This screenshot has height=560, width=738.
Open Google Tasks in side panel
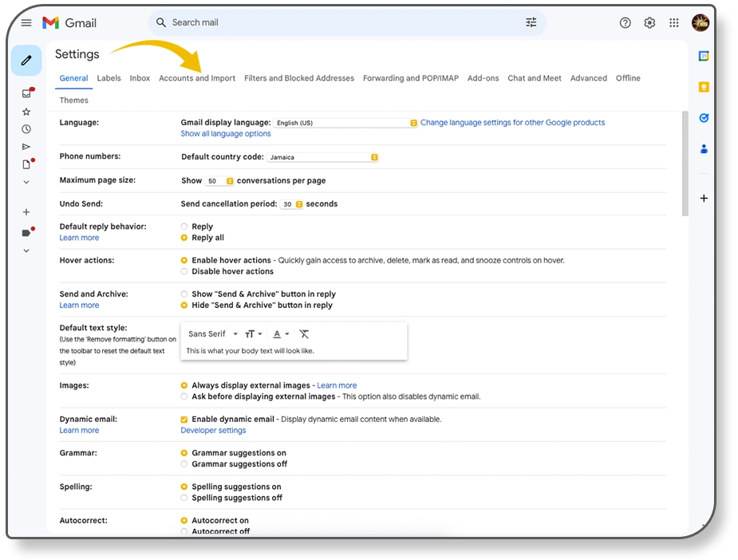704,118
